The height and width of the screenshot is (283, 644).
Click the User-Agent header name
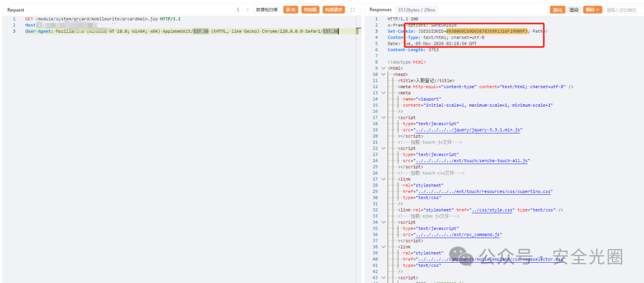pos(39,31)
